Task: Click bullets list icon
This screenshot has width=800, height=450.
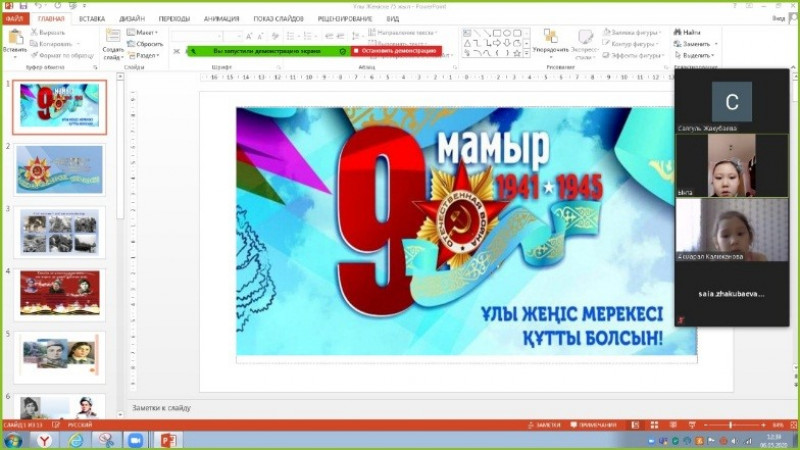Action: [292, 36]
